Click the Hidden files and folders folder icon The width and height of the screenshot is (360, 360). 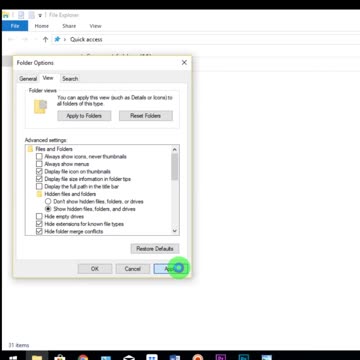click(39, 194)
